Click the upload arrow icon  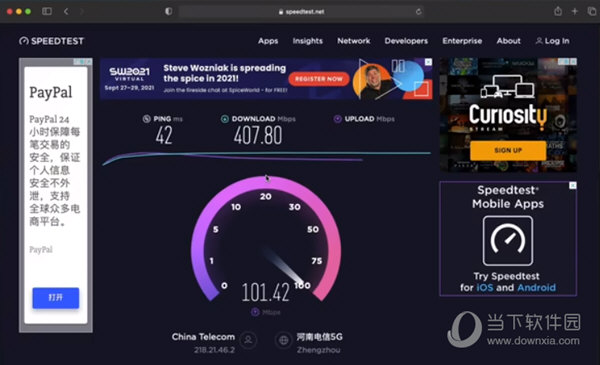coord(338,119)
